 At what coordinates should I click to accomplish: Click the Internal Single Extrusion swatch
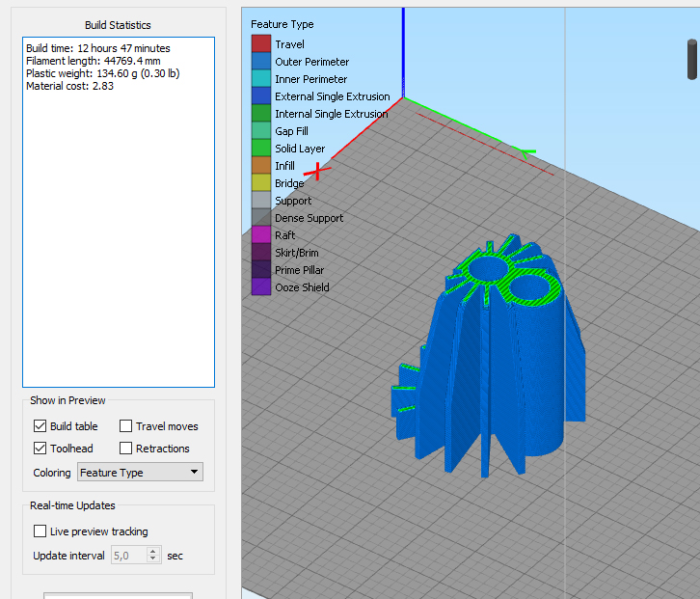(x=261, y=114)
